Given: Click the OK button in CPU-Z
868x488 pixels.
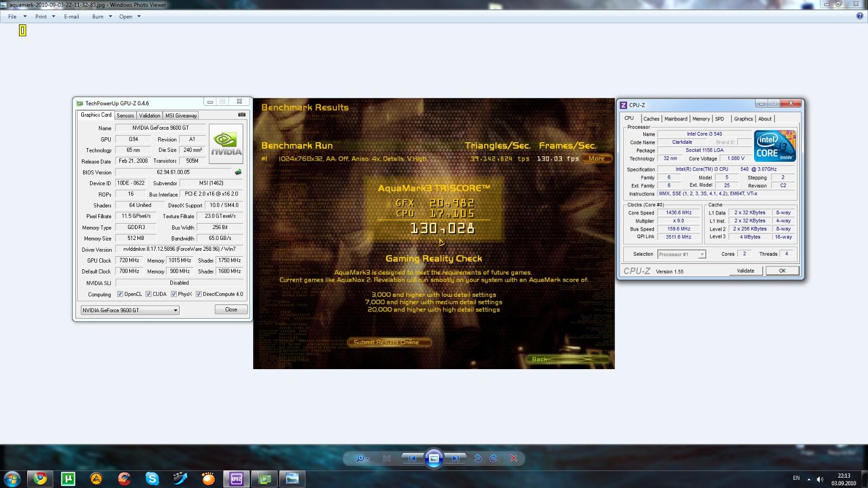Looking at the screenshot, I should click(x=782, y=270).
